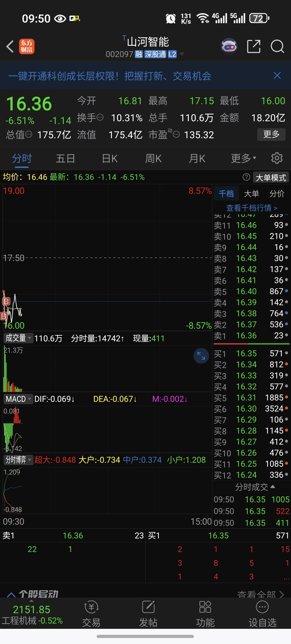Viewport: 291px width, 644px height.
Task: Select the 分价 tab
Action: point(277,193)
